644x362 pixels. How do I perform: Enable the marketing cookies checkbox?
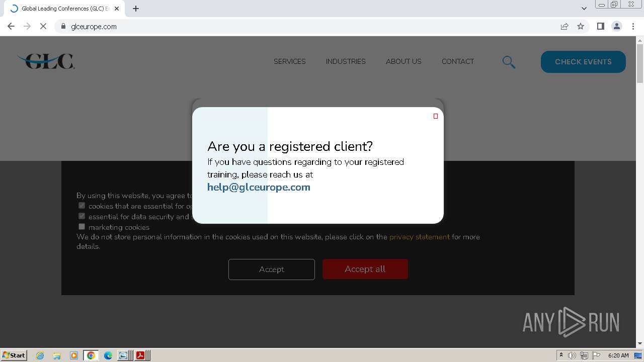pyautogui.click(x=82, y=226)
